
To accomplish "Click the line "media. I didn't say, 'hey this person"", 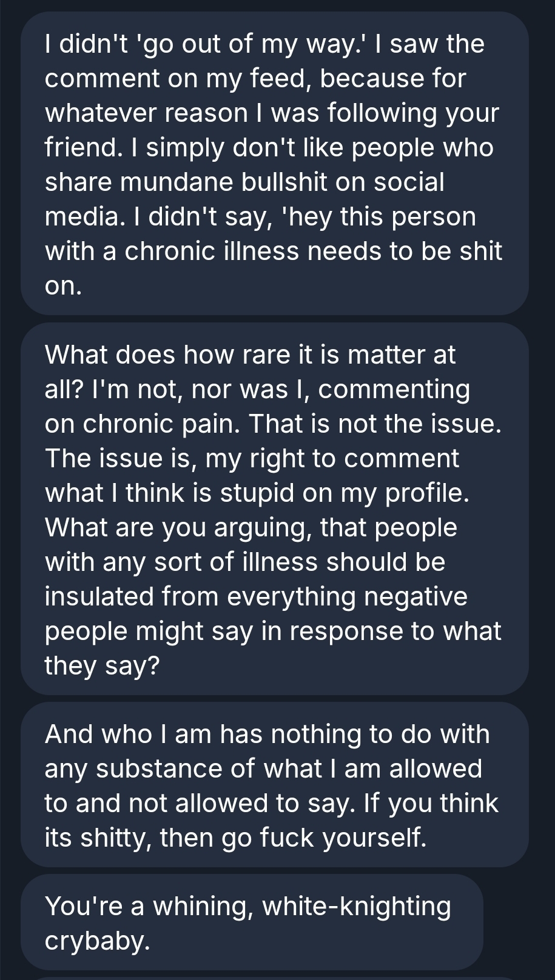I will (260, 216).
